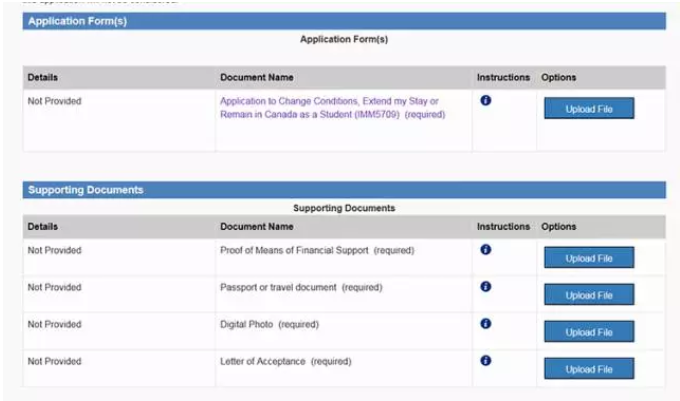Open instructions for Proof of Means of Financial Support

click(x=485, y=250)
